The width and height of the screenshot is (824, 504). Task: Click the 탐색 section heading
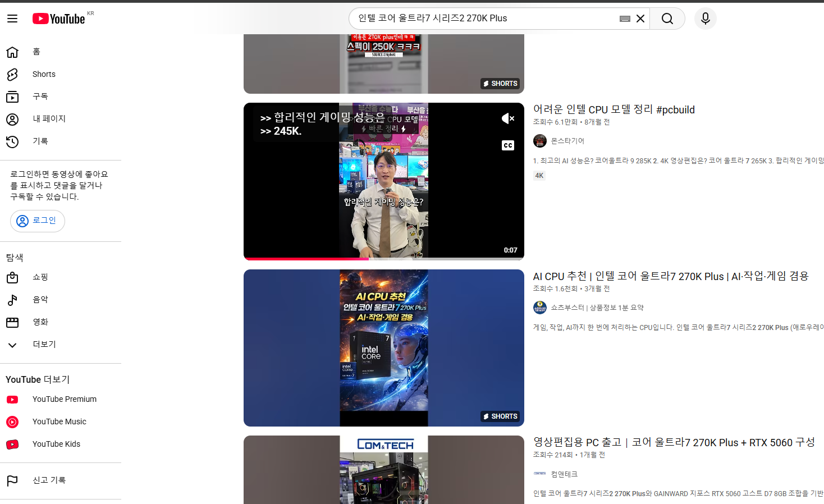[x=15, y=258]
